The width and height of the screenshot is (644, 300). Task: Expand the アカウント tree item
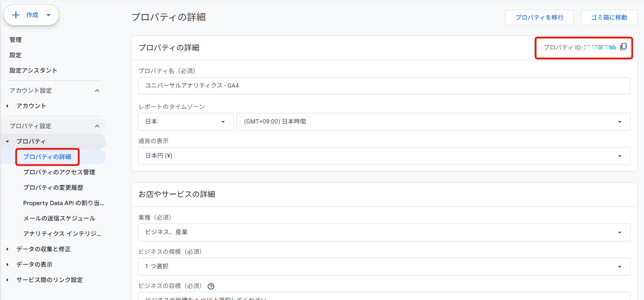[x=8, y=106]
